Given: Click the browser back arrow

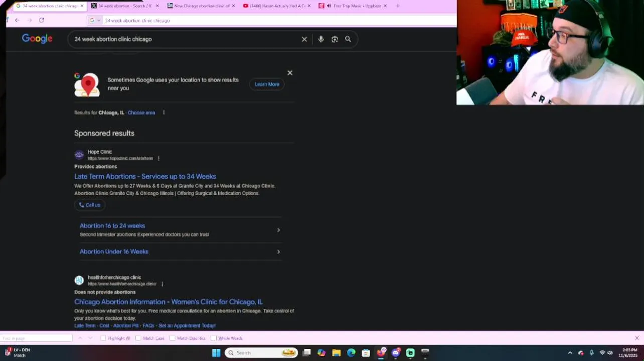Looking at the screenshot, I should point(17,20).
